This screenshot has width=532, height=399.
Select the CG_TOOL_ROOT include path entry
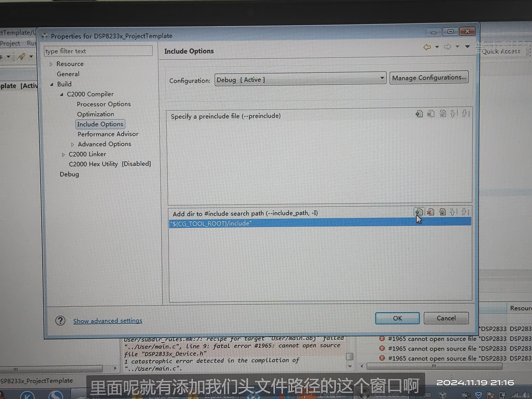tap(211, 223)
